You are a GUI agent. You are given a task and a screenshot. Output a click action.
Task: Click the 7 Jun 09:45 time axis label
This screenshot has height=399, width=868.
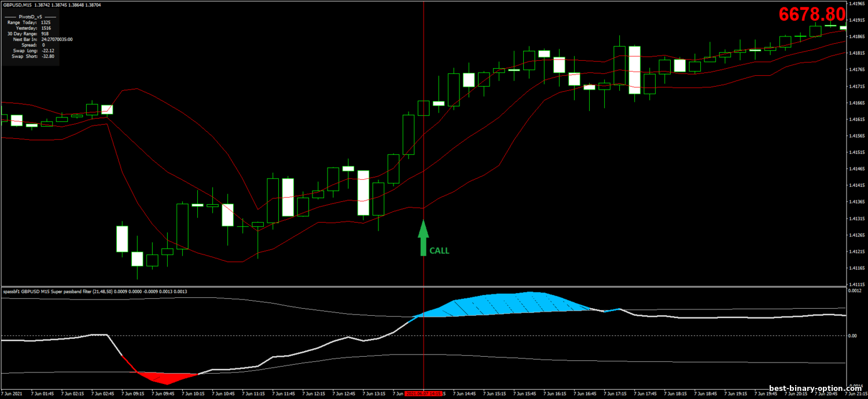coord(163,393)
